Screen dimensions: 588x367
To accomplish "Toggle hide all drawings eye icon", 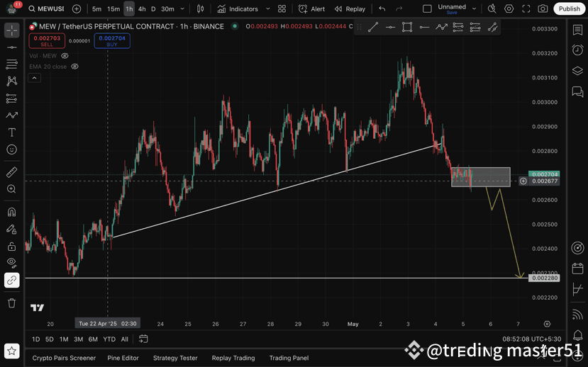I will [11, 263].
